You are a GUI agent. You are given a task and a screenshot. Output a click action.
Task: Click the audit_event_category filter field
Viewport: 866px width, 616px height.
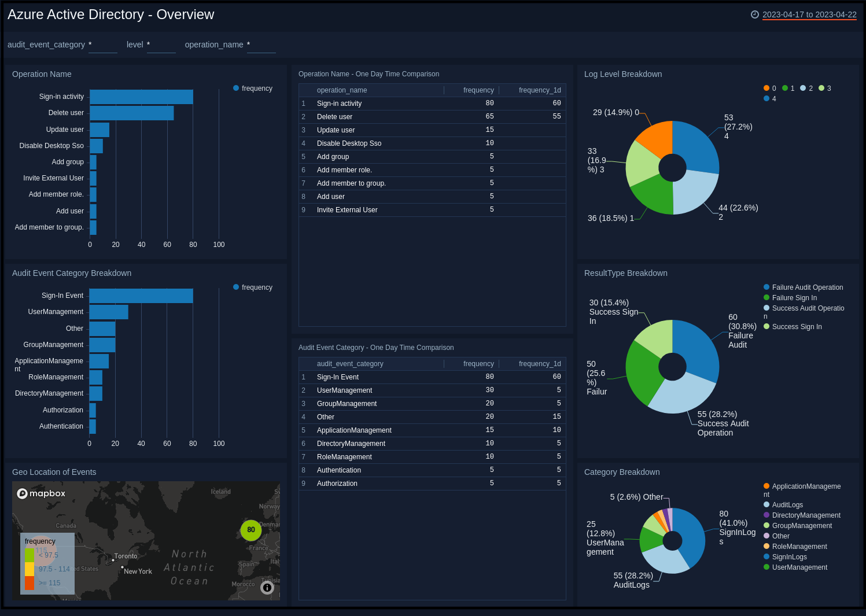pyautogui.click(x=103, y=45)
